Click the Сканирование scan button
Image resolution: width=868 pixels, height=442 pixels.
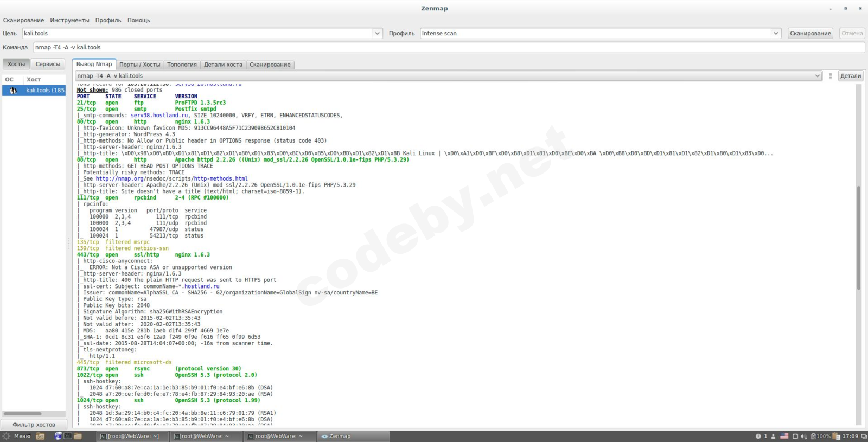[810, 33]
